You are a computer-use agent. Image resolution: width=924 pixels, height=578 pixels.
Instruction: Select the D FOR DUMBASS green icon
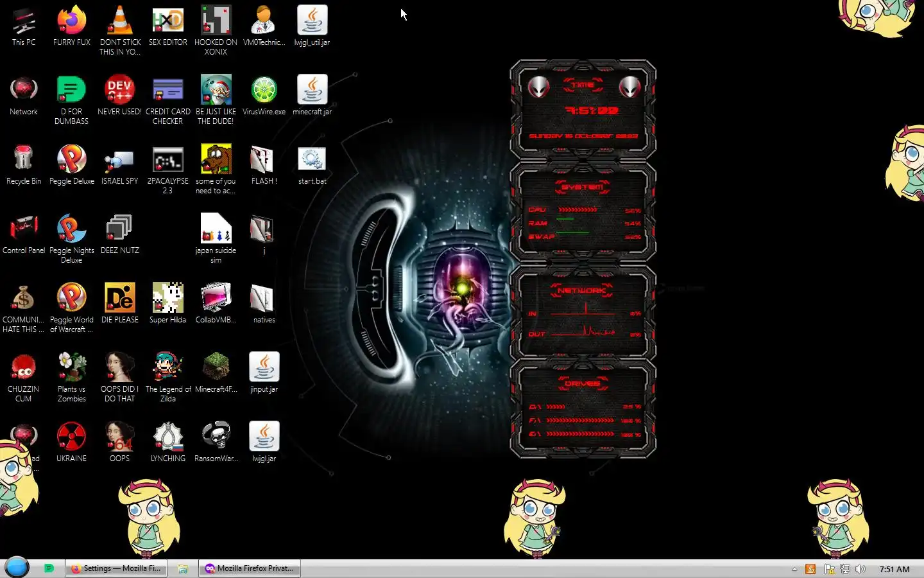72,99
